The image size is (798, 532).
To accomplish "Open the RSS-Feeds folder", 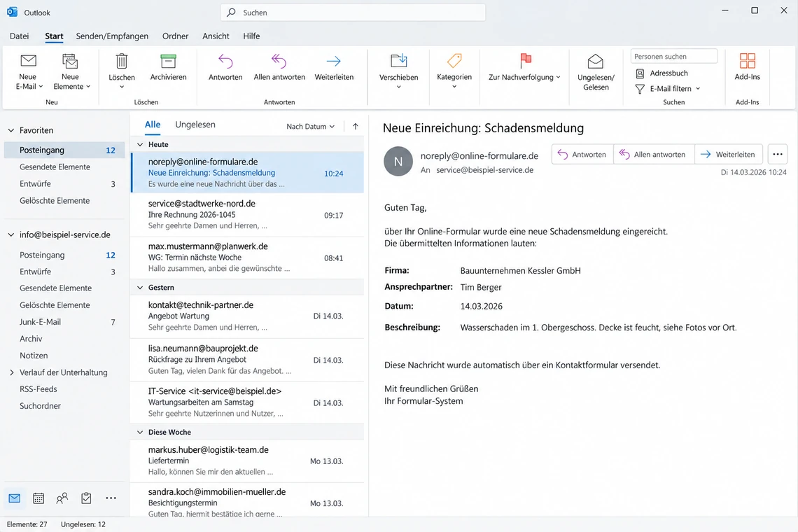I will pos(64,389).
